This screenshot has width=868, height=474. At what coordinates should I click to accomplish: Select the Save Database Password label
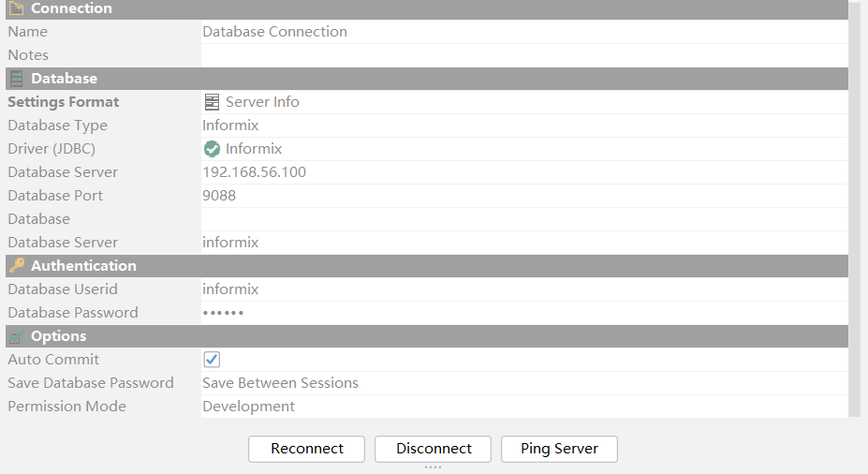91,382
